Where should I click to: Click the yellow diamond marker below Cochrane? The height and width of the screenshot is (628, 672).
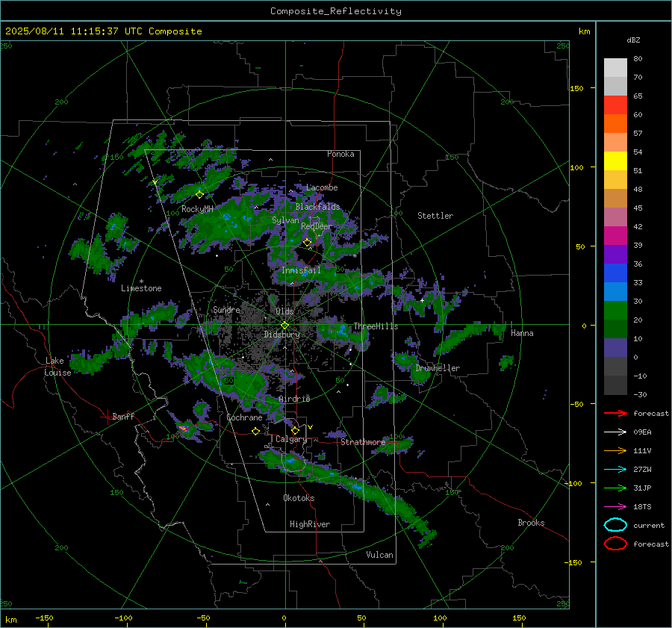point(255,432)
